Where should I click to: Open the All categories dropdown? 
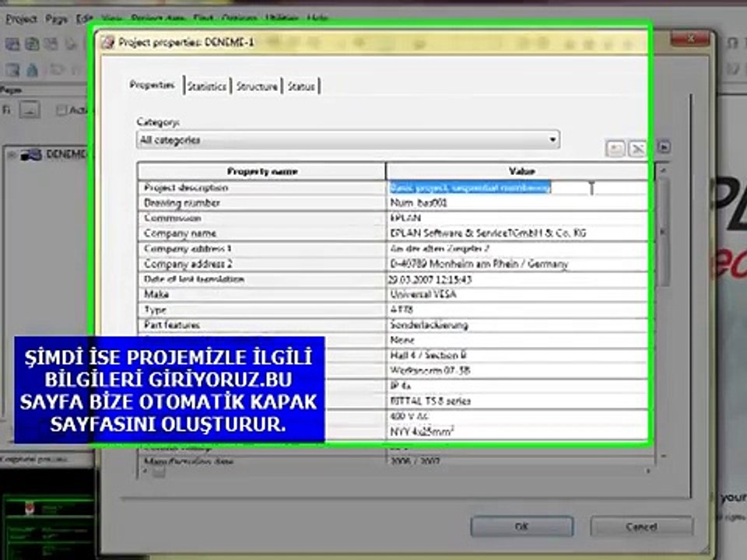tap(348, 140)
